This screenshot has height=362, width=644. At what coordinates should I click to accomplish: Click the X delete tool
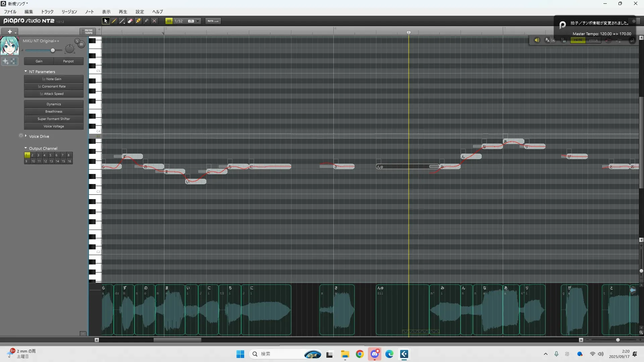[x=154, y=21]
